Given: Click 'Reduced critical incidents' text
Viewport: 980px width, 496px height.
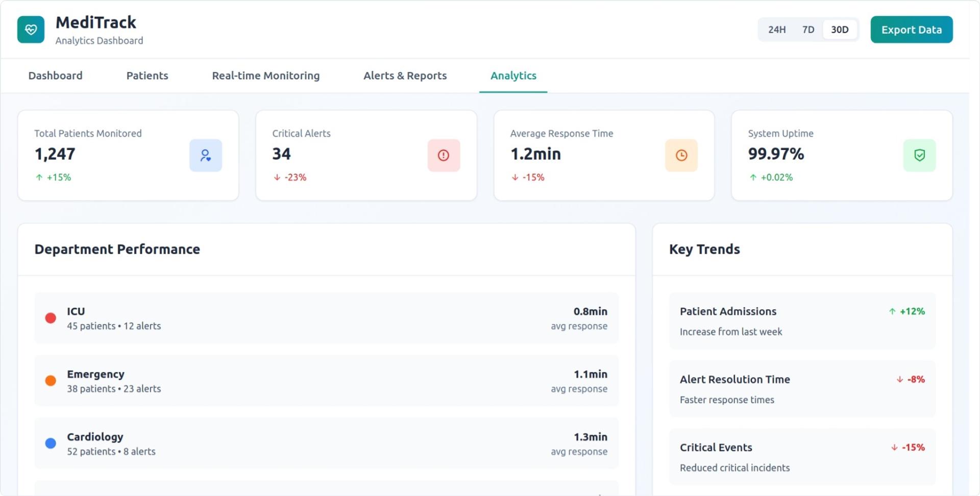Looking at the screenshot, I should pos(734,468).
